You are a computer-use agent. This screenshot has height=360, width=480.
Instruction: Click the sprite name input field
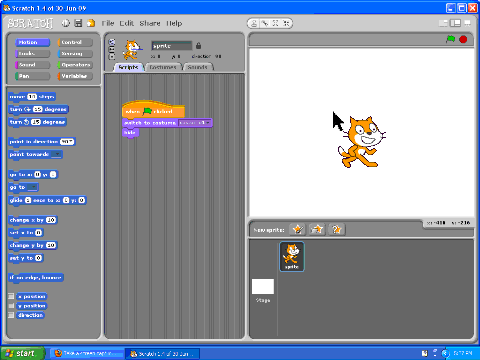point(172,46)
